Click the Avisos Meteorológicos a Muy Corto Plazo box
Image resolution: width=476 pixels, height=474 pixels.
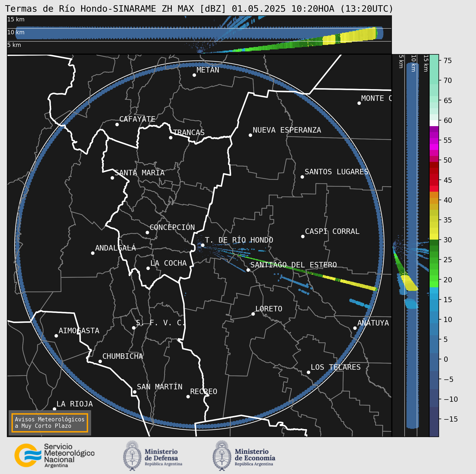(x=50, y=423)
